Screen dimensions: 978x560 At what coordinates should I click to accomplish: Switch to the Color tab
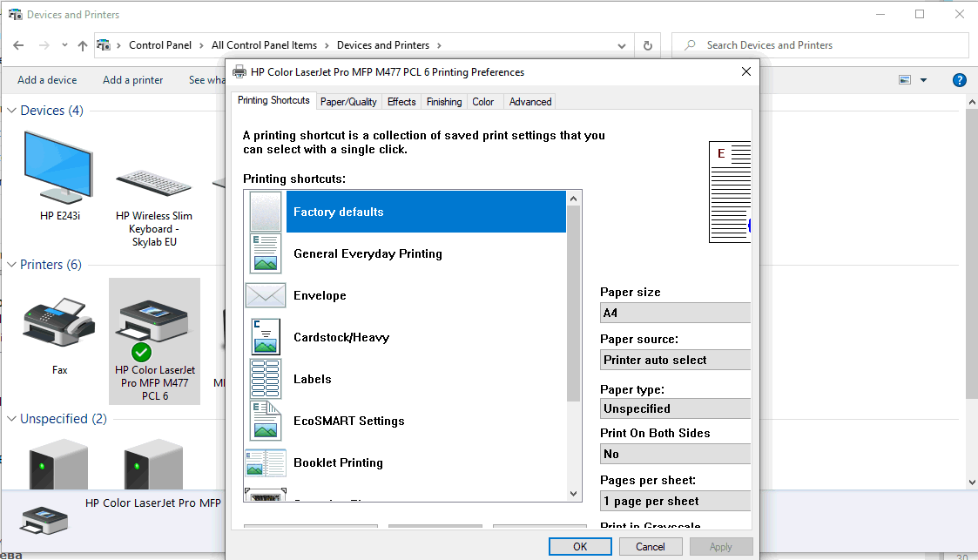(x=483, y=101)
